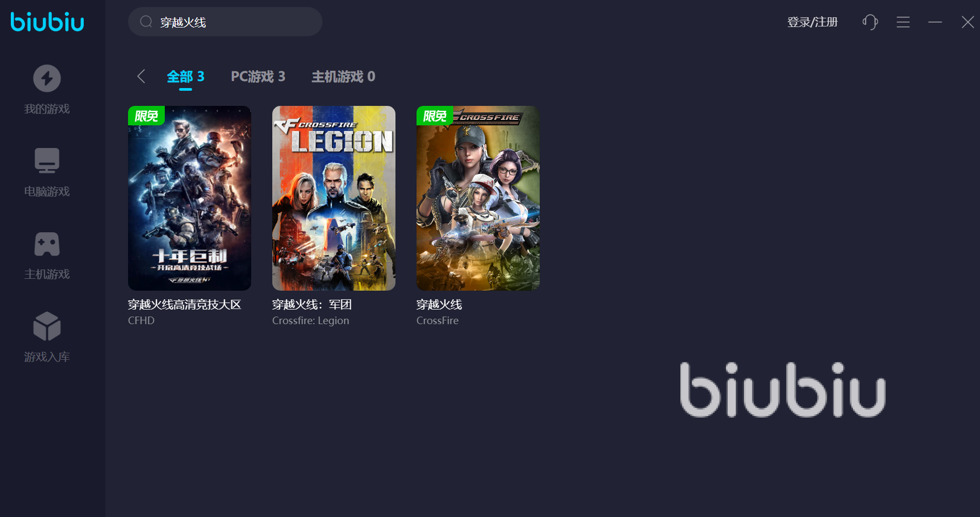The image size is (980, 517).
Task: Open My Games lightning icon
Action: tap(47, 78)
